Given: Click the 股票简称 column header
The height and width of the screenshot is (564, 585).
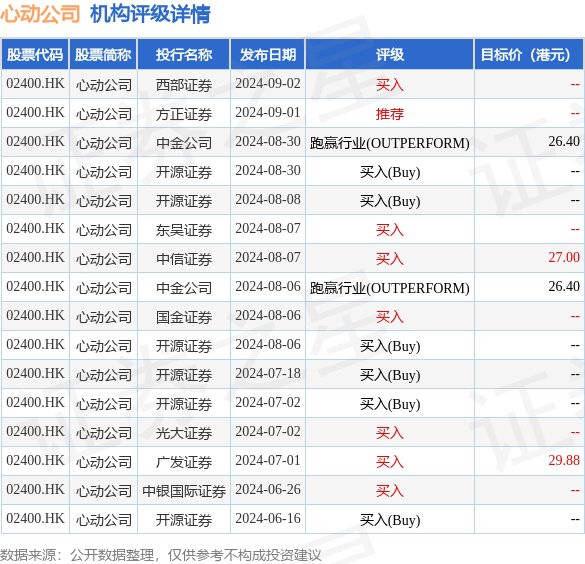Looking at the screenshot, I should point(103,54).
